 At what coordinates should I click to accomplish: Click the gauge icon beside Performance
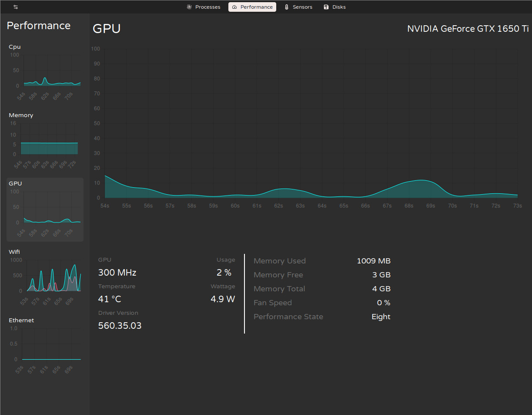234,7
